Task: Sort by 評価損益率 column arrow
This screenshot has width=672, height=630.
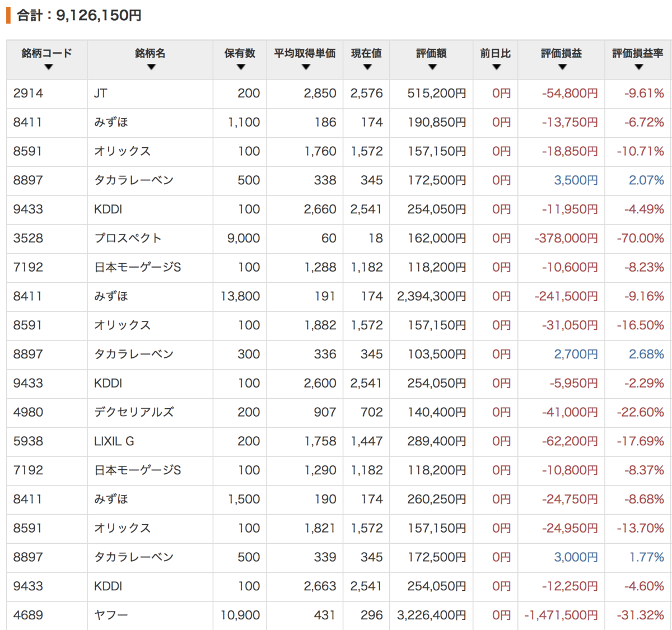Action: coord(638,67)
